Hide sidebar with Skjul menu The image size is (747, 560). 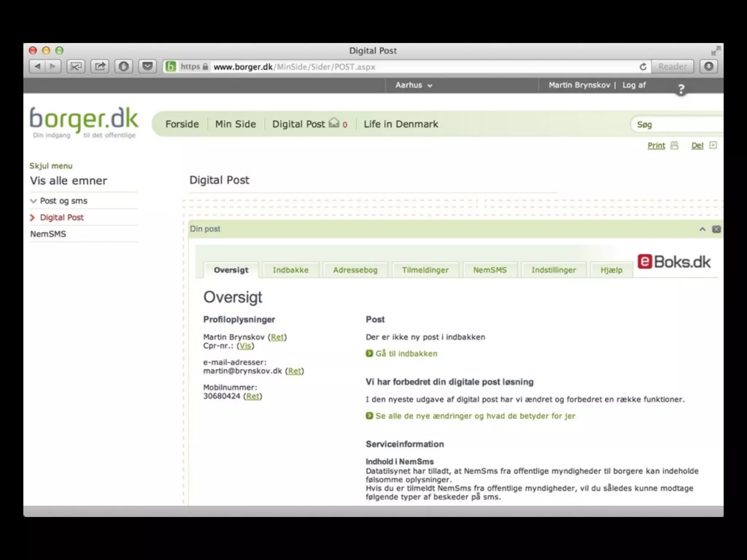click(x=51, y=166)
